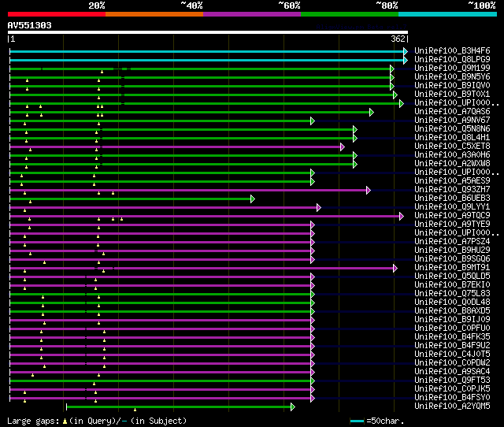Viewport: 504px width, 427px height.
Task: Open the UniRef100_B9N5Y6 entry
Action: 452,77
